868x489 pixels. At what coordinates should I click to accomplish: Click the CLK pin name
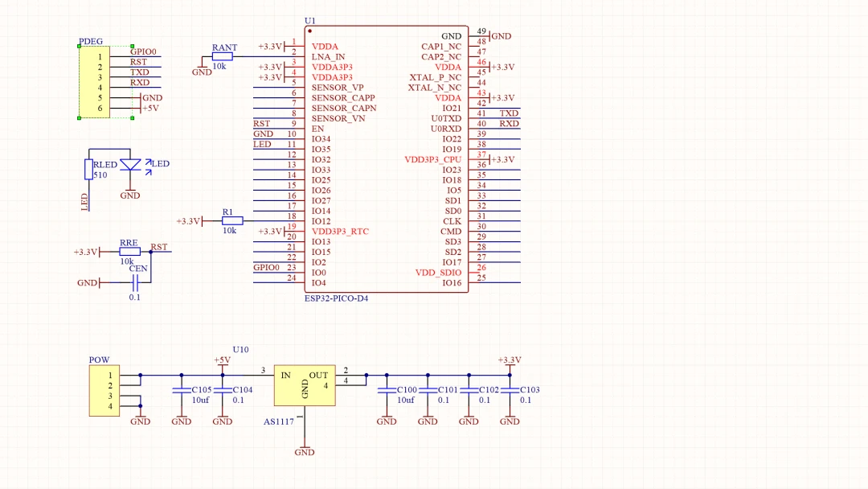[452, 221]
